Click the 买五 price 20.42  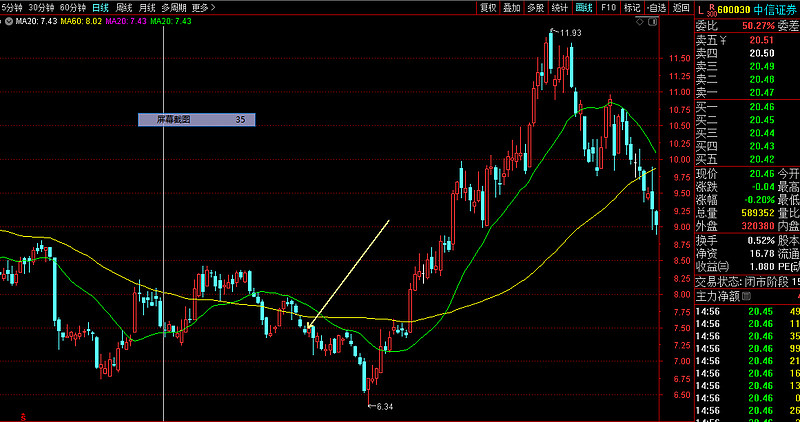pos(762,160)
